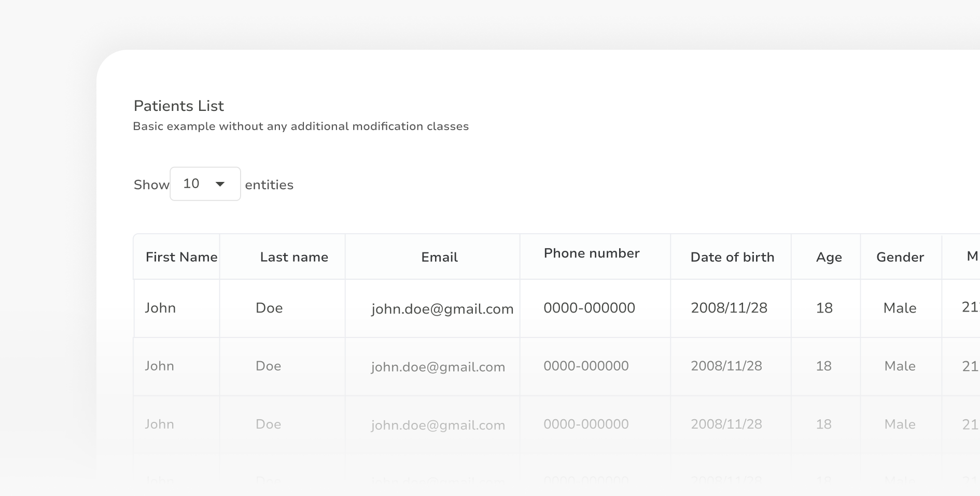980x496 pixels.
Task: Select John in the third table row
Action: [159, 424]
